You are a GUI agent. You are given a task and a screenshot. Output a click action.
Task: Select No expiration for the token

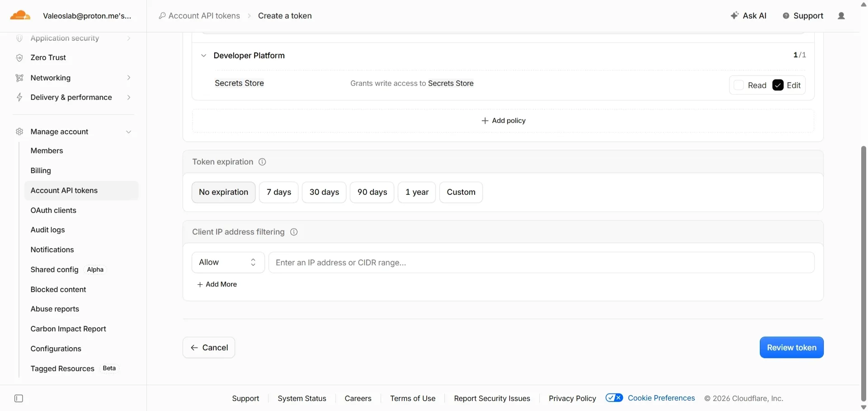pos(223,192)
